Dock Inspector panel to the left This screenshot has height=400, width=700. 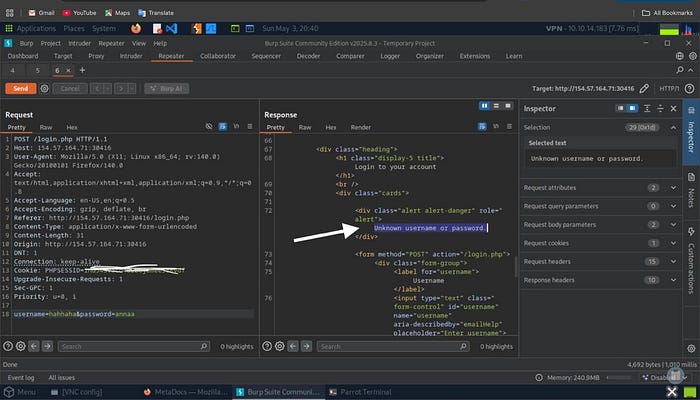[x=620, y=108]
